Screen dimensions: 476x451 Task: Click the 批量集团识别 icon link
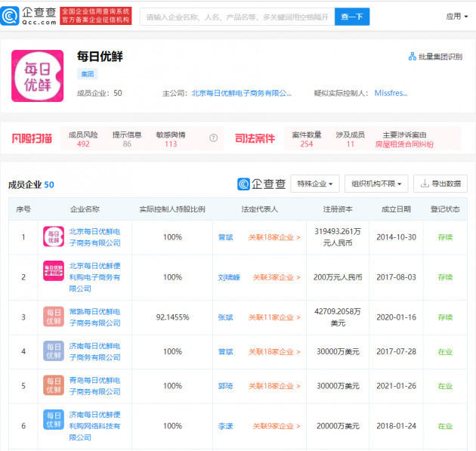(x=435, y=57)
